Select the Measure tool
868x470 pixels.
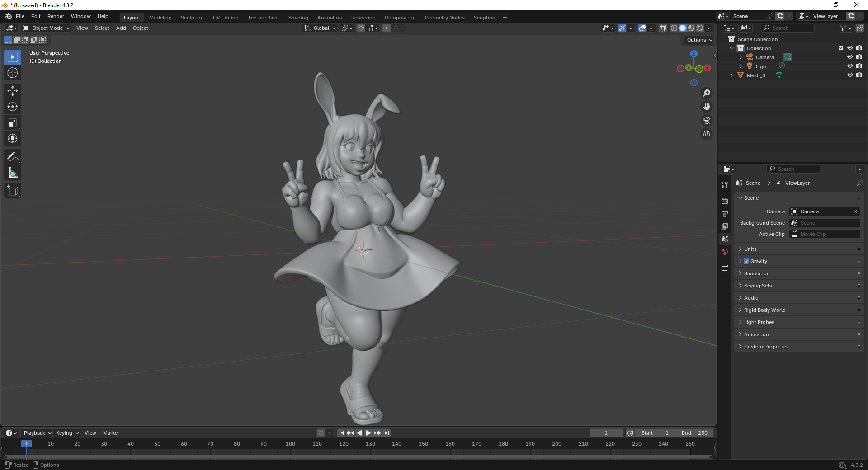[x=13, y=173]
